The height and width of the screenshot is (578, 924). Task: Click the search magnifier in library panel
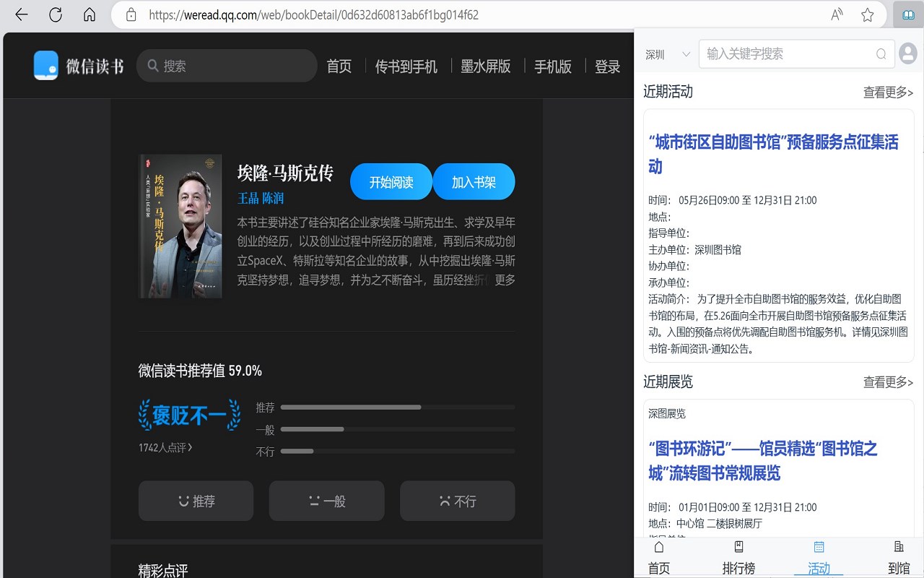(x=881, y=54)
